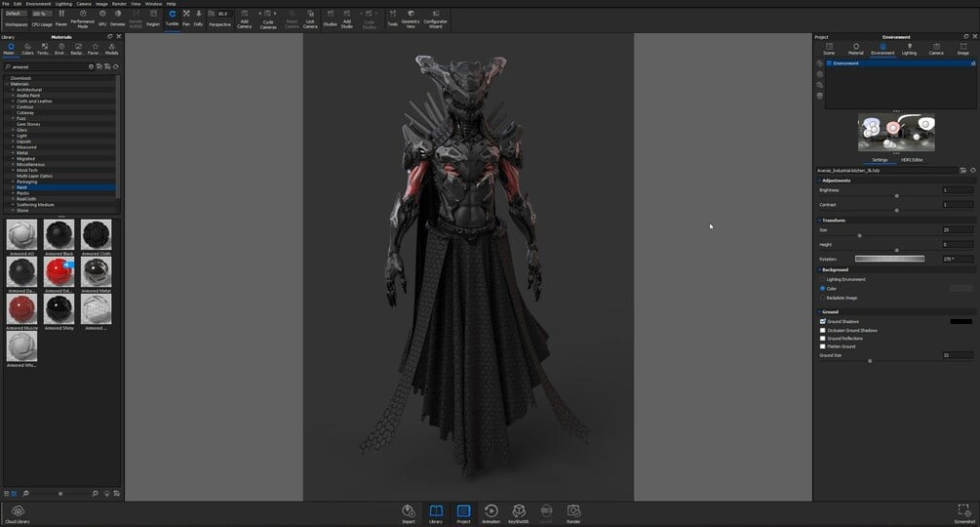
Task: Click the Ground Size value field
Action: pos(958,355)
